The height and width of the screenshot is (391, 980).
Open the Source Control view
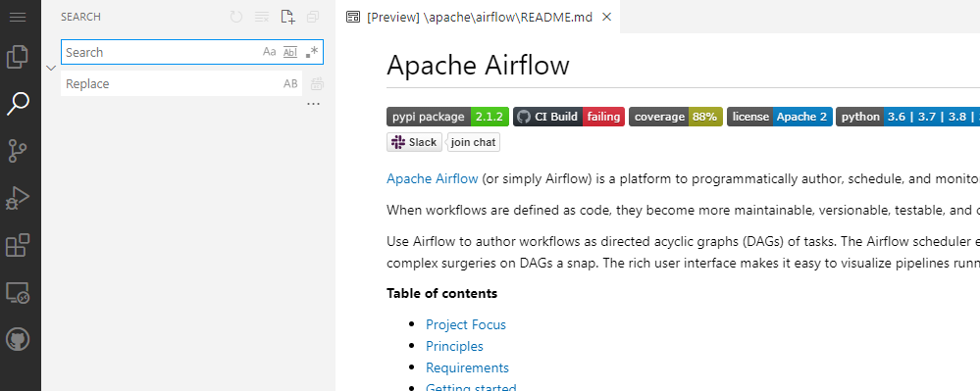tap(18, 151)
